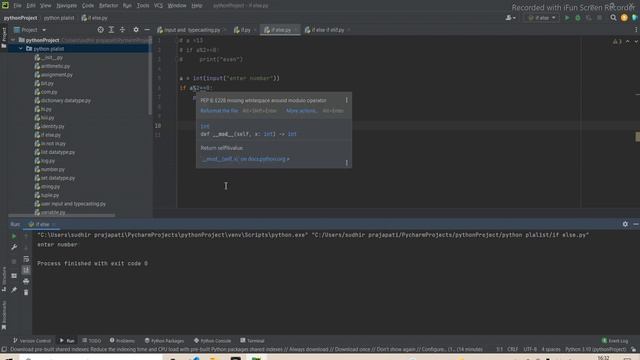Click Python 3.10 interpreter in status bar
Screen dimensions: 640x360
pos(596,349)
